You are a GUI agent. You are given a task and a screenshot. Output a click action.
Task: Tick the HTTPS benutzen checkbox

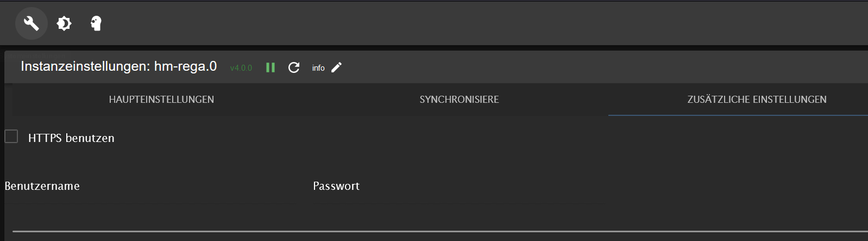[11, 137]
